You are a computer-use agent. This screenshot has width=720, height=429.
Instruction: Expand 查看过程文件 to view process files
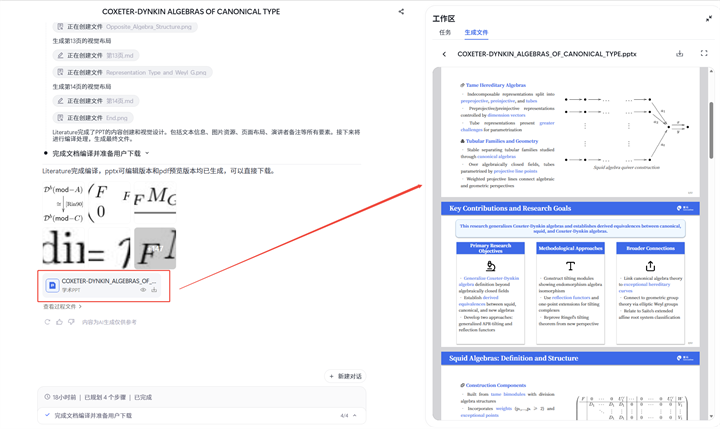point(61,307)
